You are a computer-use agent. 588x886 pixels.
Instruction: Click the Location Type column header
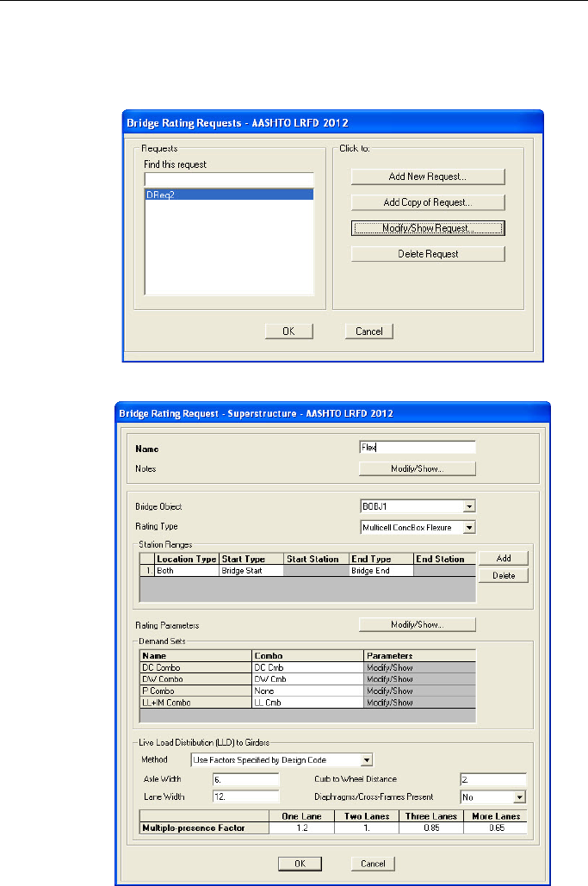click(x=187, y=559)
